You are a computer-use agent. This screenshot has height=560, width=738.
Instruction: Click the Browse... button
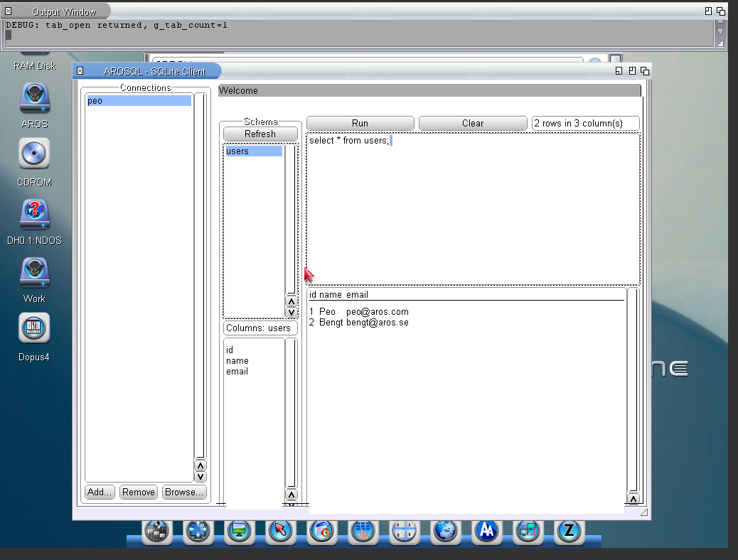tap(184, 492)
